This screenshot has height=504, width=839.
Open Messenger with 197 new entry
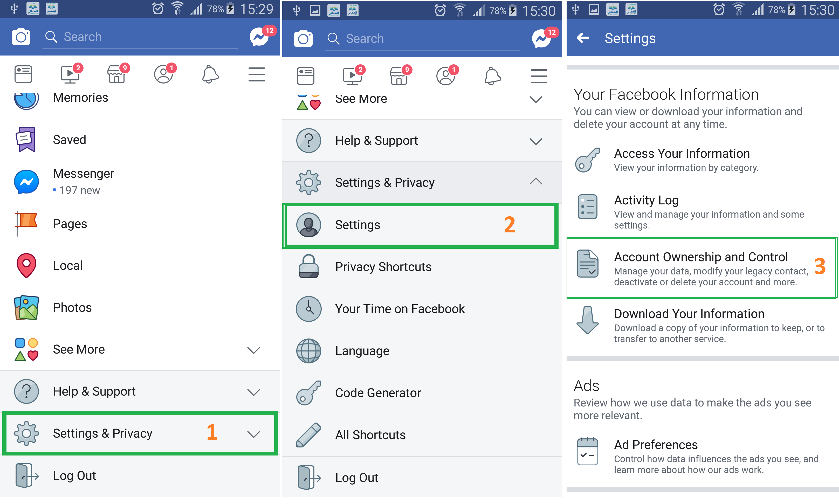point(140,182)
